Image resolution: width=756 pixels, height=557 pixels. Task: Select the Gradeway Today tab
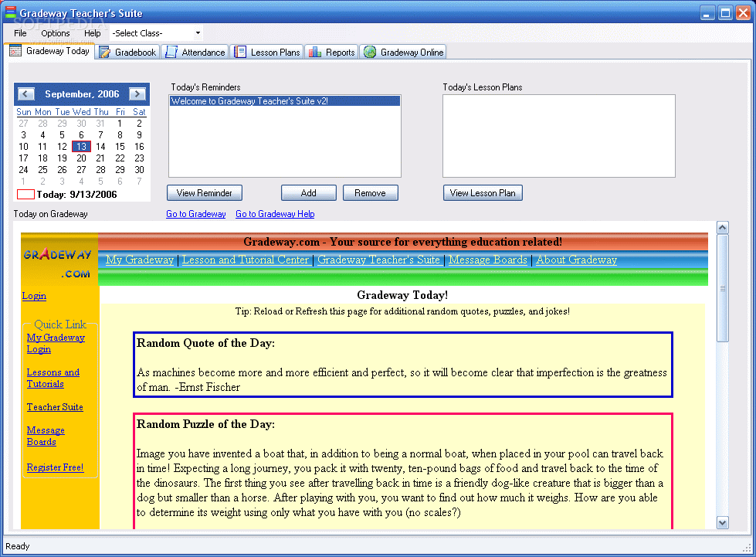pos(50,51)
